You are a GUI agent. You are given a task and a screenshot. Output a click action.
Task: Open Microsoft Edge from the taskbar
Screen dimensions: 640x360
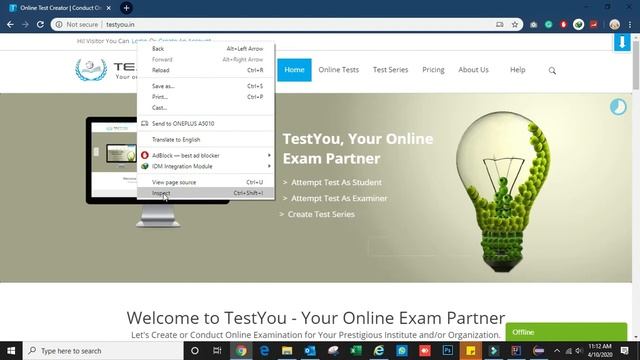pos(264,351)
